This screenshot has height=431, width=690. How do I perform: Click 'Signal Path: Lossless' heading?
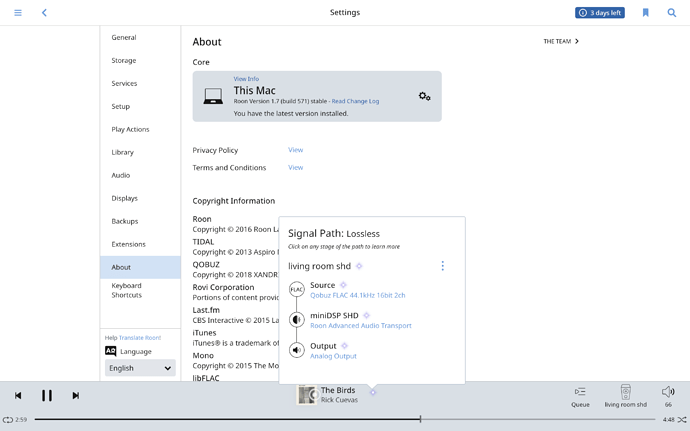pyautogui.click(x=334, y=233)
